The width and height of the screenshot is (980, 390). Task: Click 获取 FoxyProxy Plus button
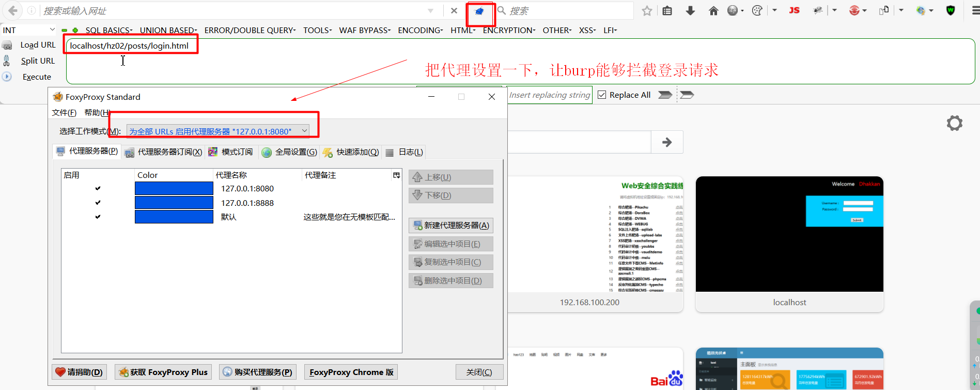point(163,372)
